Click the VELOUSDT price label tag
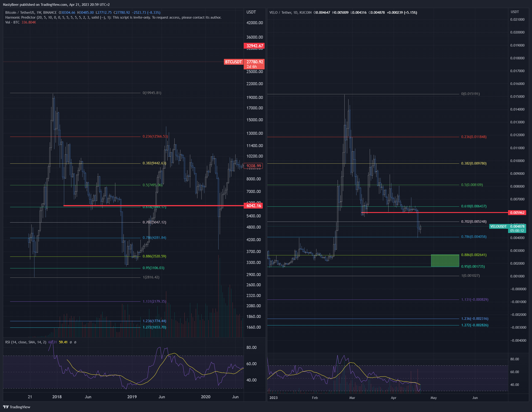Image resolution: width=532 pixels, height=412 pixels. point(498,226)
